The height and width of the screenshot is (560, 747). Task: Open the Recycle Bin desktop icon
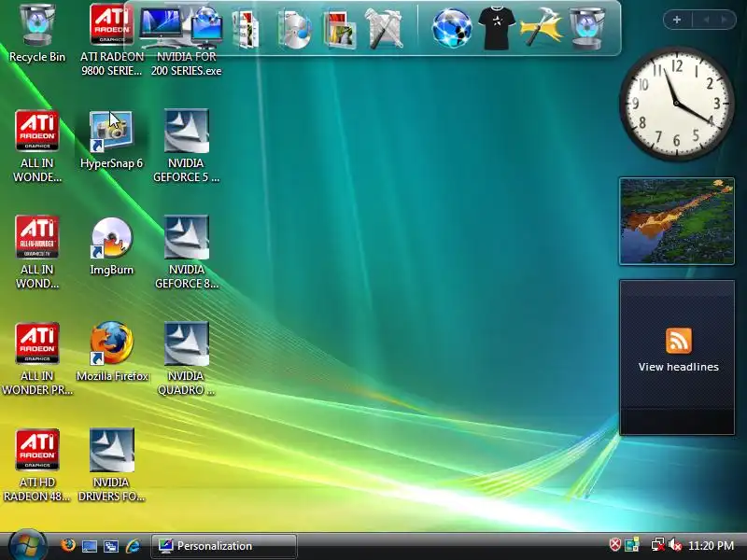click(x=37, y=33)
